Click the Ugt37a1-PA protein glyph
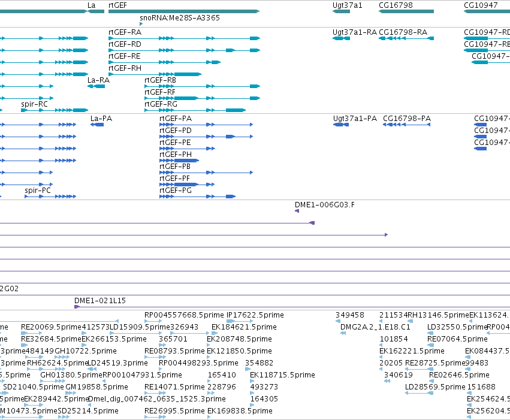This screenshot has width=510, height=420. pos(341,125)
